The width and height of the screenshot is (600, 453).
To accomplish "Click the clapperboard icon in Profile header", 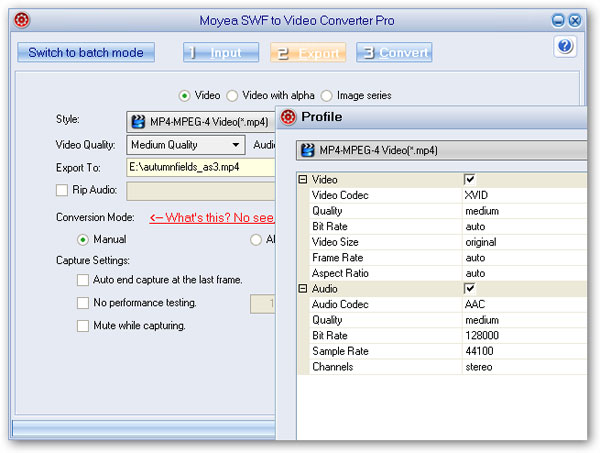I will click(x=308, y=150).
